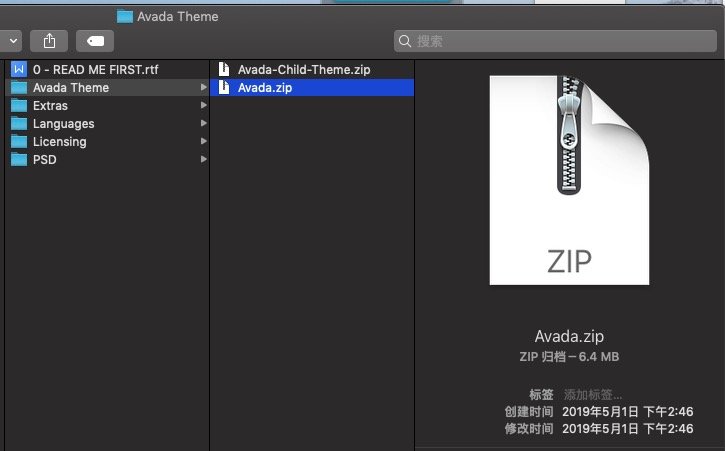Expand arrow beside PSD folder
The image size is (725, 451).
click(x=203, y=159)
